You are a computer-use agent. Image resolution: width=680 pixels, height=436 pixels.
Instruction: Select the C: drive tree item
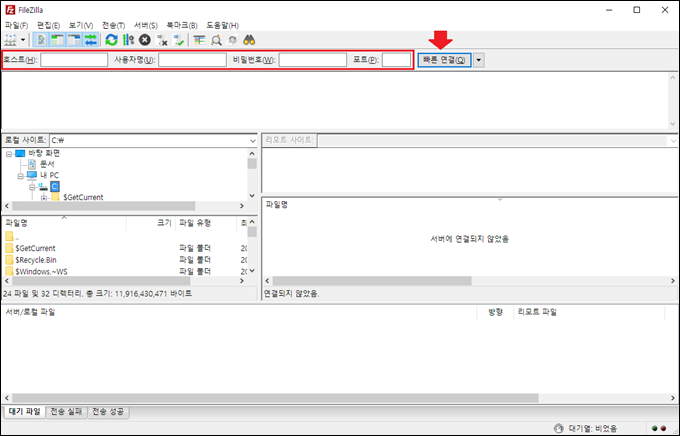click(55, 187)
